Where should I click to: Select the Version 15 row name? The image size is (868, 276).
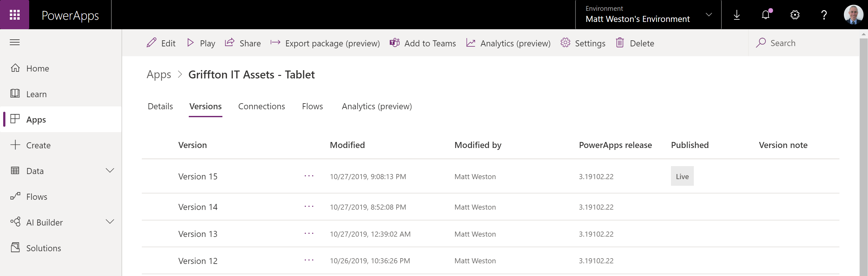pyautogui.click(x=198, y=177)
